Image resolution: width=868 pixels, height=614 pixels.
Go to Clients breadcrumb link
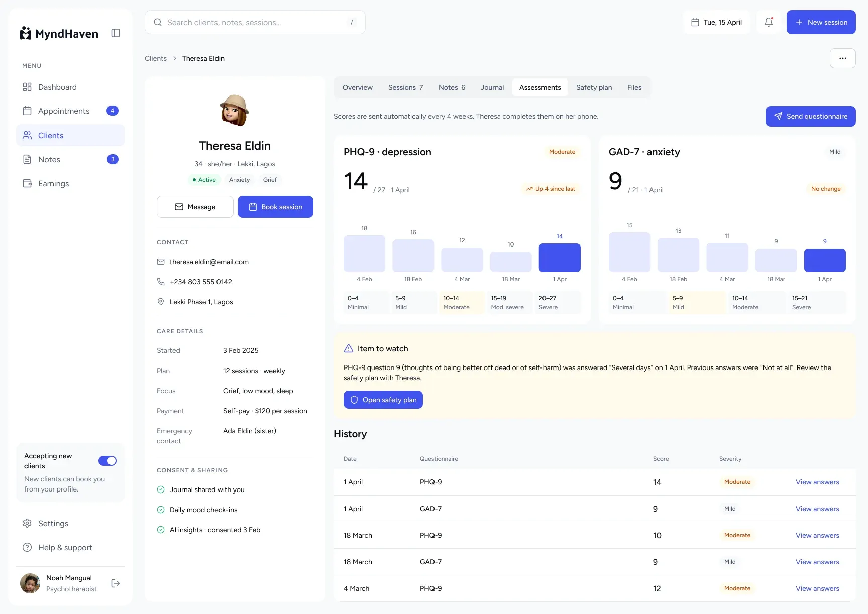tap(156, 58)
